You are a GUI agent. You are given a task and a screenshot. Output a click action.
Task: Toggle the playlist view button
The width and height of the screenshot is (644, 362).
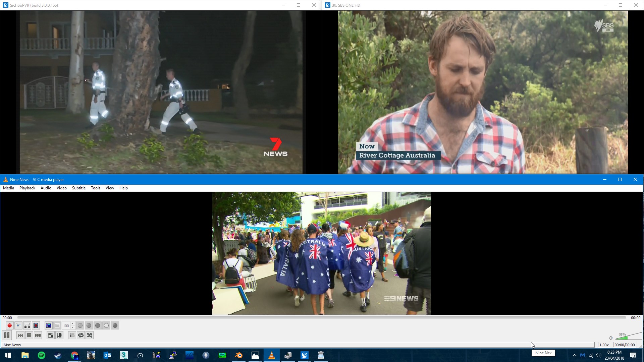tap(72, 335)
